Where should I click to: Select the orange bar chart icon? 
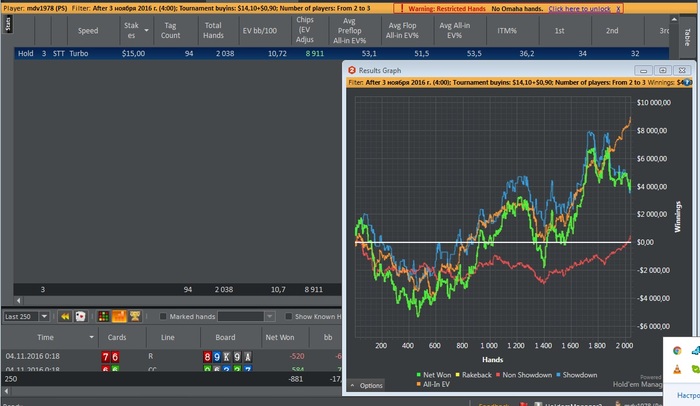(x=119, y=316)
